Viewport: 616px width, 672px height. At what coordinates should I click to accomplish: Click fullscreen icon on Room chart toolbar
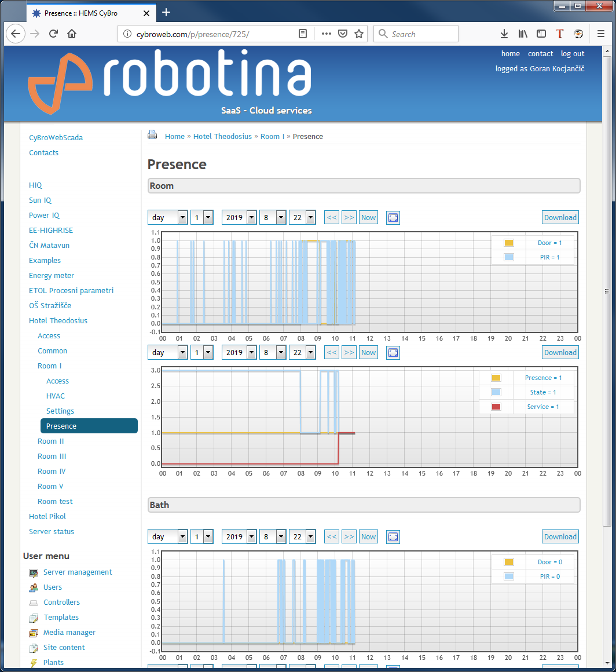point(393,218)
